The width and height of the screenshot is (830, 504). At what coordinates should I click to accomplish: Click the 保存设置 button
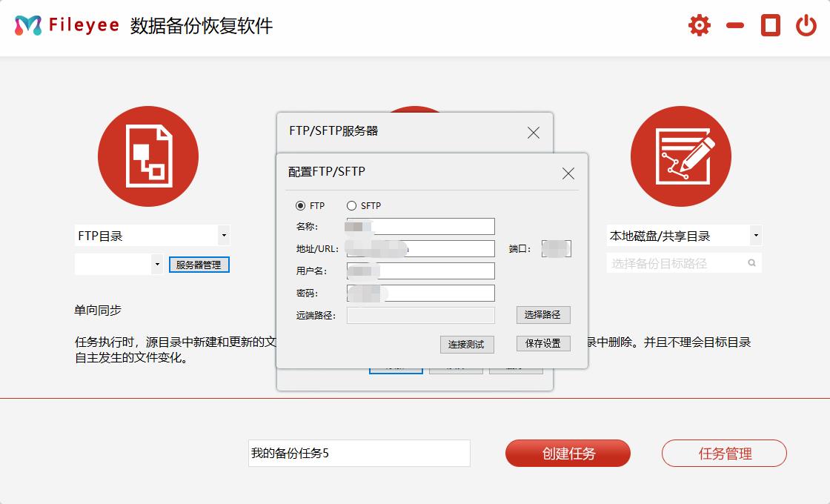[542, 343]
